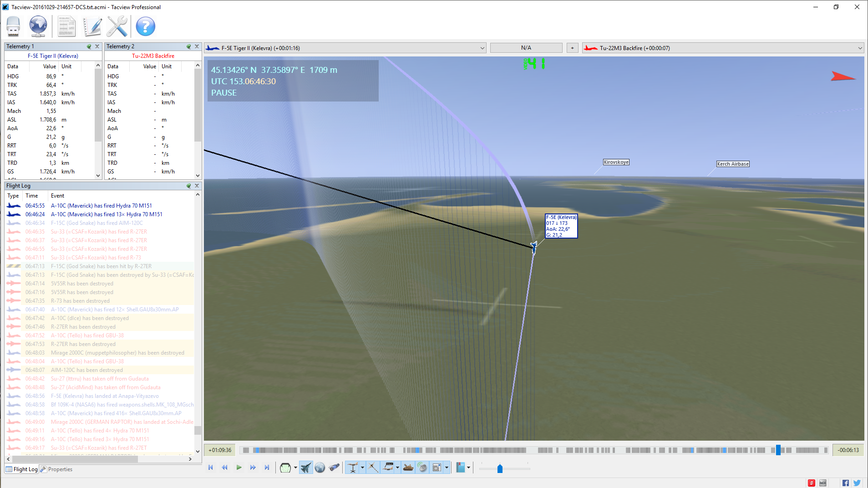Select the 06:45:55 A-10C Hydra 70 log entry
868x488 pixels.
pyautogui.click(x=99, y=206)
